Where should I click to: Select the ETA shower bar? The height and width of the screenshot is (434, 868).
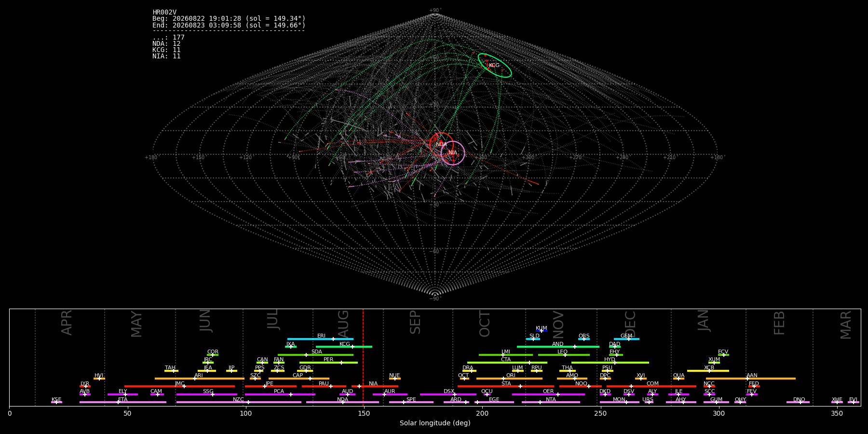pos(123,402)
